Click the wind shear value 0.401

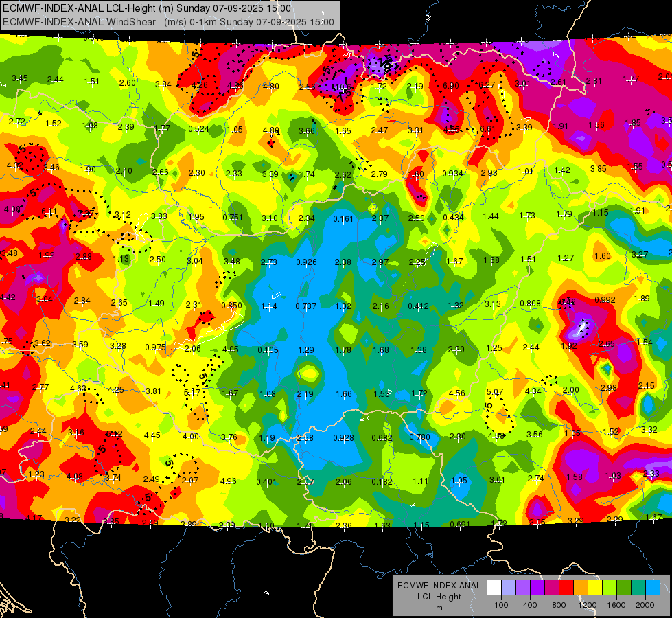(x=266, y=481)
